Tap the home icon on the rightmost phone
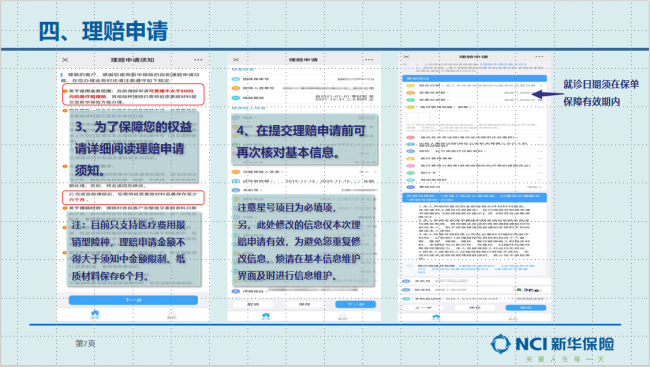 436,318
